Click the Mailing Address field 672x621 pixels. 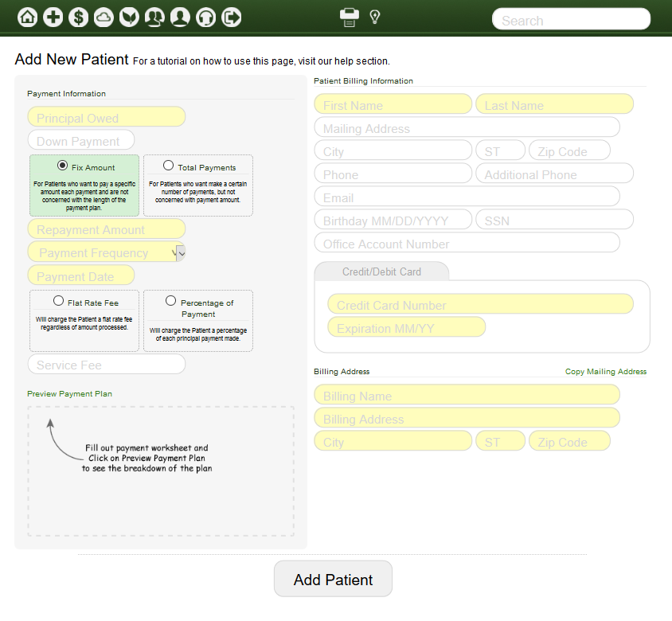click(467, 127)
